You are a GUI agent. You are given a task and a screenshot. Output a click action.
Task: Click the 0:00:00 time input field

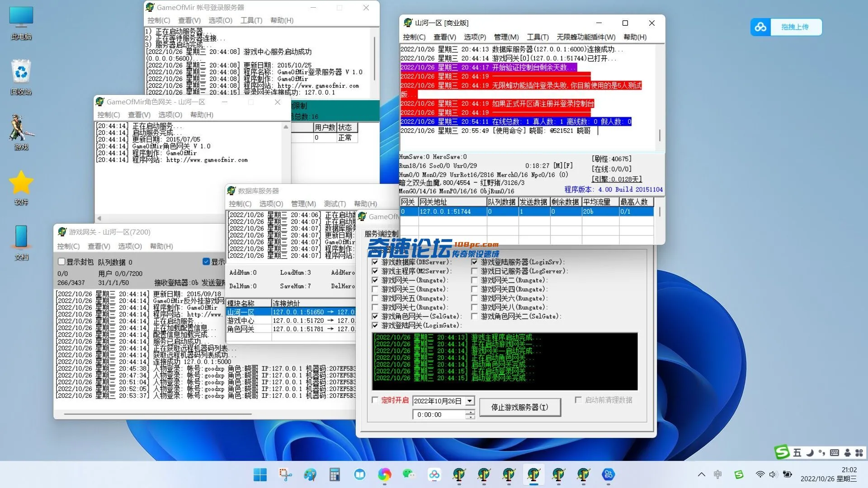pos(439,414)
